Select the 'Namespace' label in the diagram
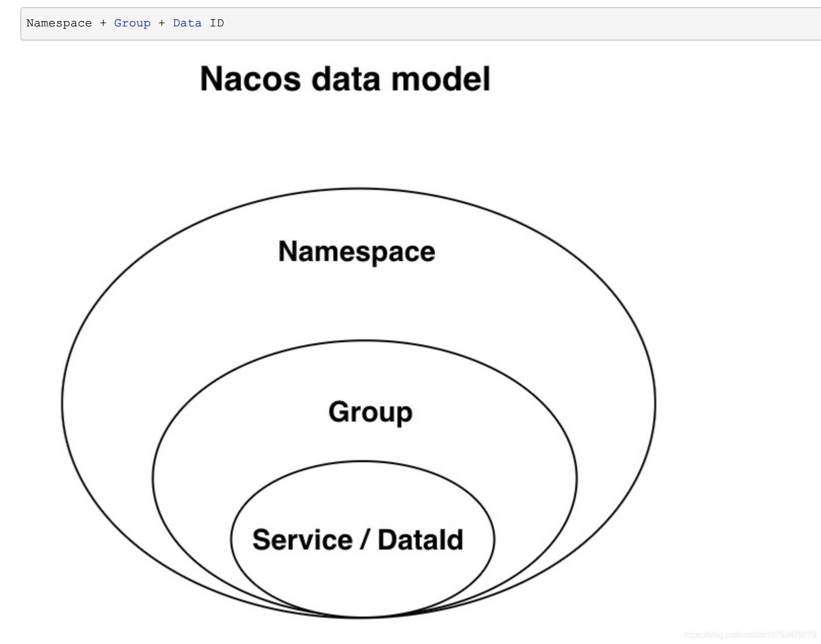This screenshot has height=644, width=821. (x=357, y=252)
